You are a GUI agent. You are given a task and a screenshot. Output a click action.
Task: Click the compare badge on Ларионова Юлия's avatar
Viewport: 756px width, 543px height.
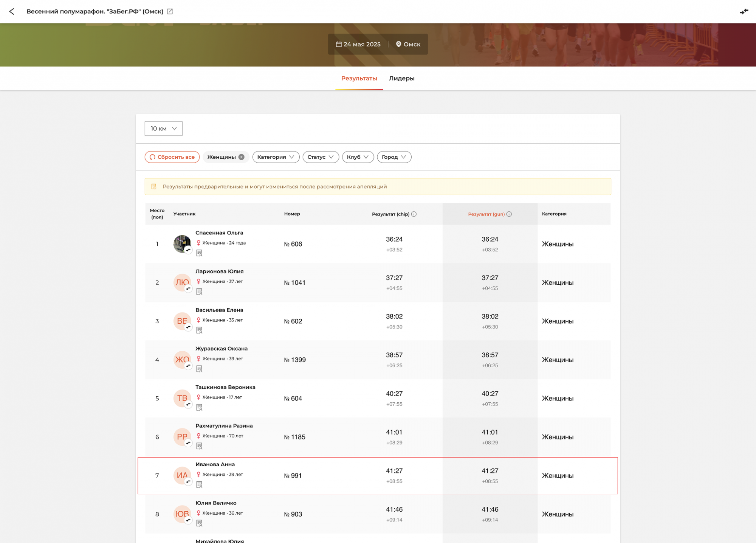click(x=188, y=289)
